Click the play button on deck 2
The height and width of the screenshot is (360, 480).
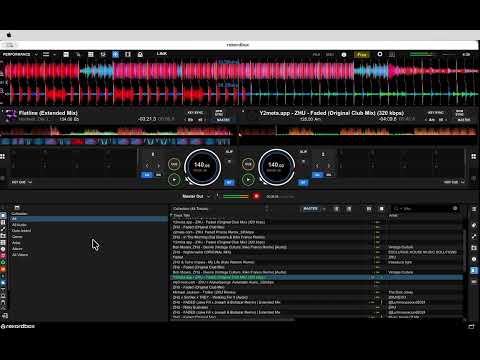click(248, 180)
